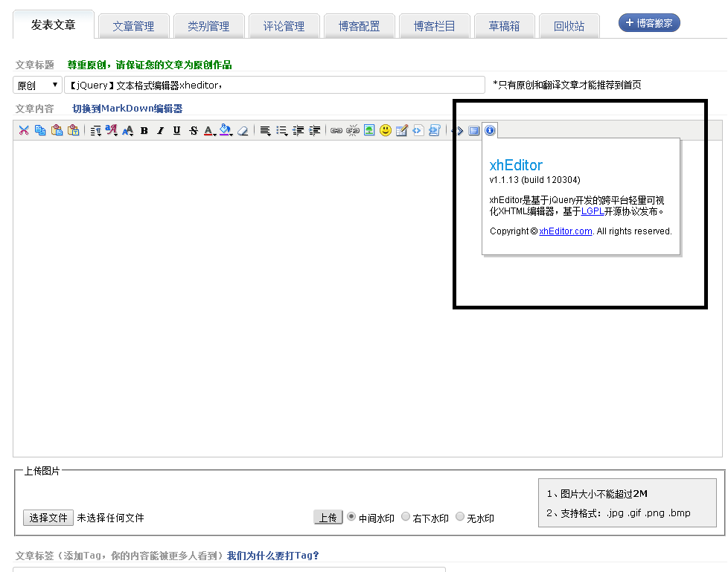Viewport: 728px width, 572px height.
Task: Click the 选择文件 choose file button
Action: (48, 517)
